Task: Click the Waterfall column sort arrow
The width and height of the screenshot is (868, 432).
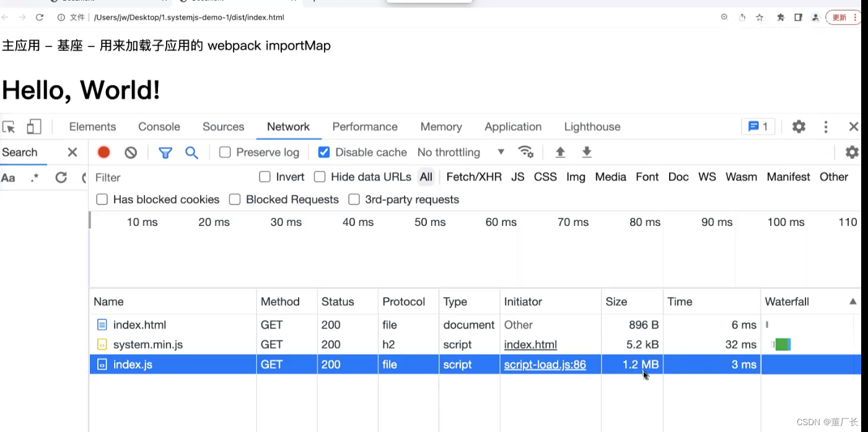Action: [x=853, y=302]
